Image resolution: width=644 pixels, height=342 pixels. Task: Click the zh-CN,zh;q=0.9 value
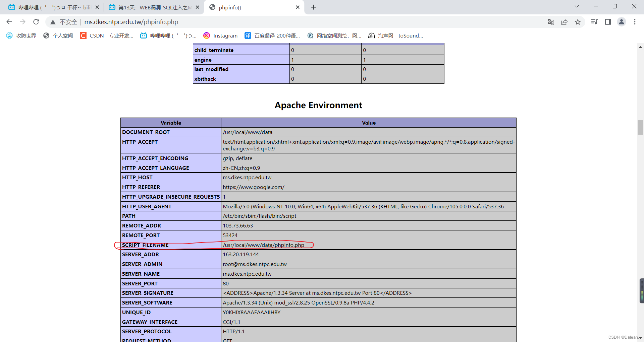tap(241, 168)
